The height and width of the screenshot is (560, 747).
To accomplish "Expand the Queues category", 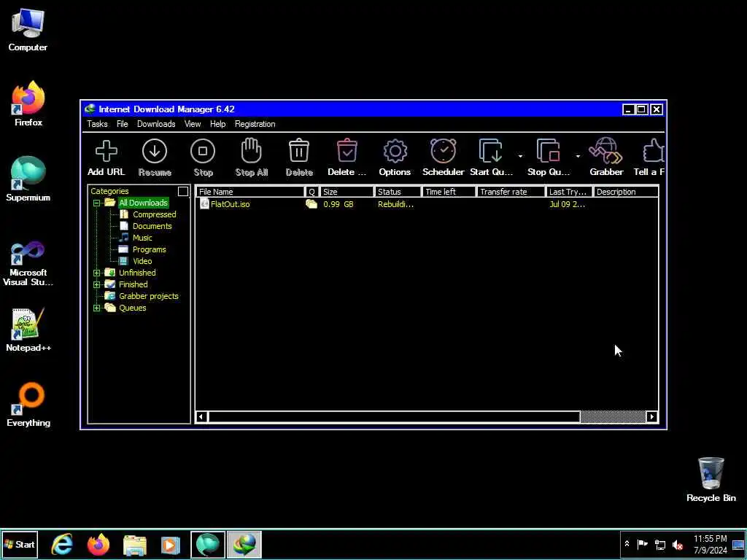I will click(97, 308).
